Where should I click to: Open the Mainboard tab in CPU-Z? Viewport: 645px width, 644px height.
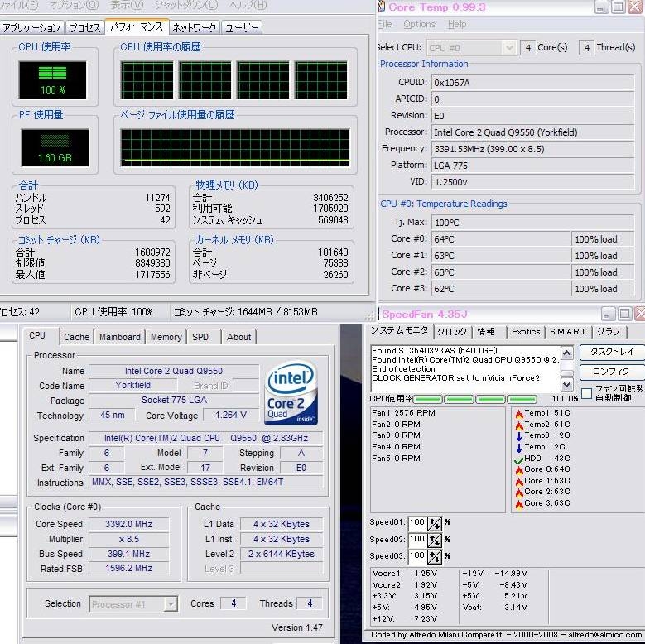pos(120,337)
